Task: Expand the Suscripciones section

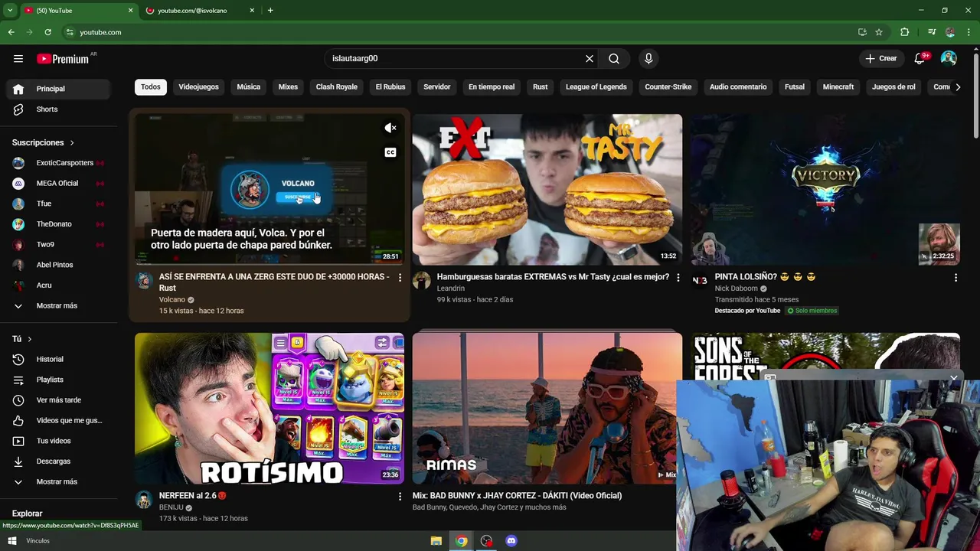Action: (44, 142)
